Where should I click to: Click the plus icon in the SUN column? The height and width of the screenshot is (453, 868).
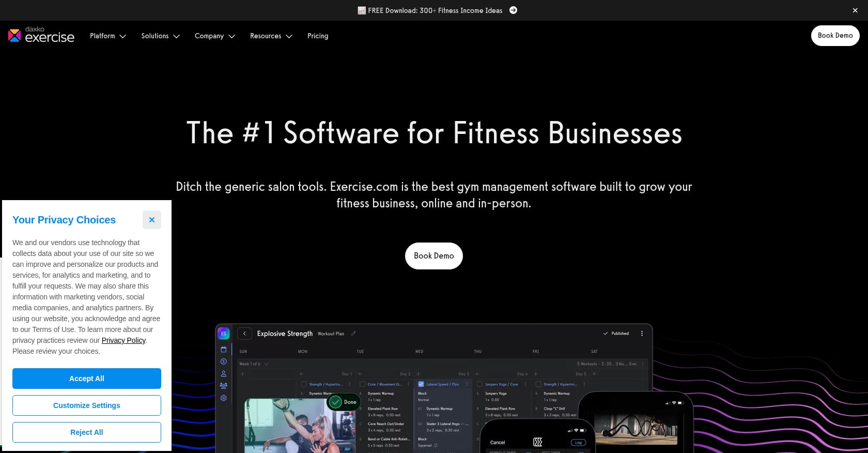click(x=242, y=374)
